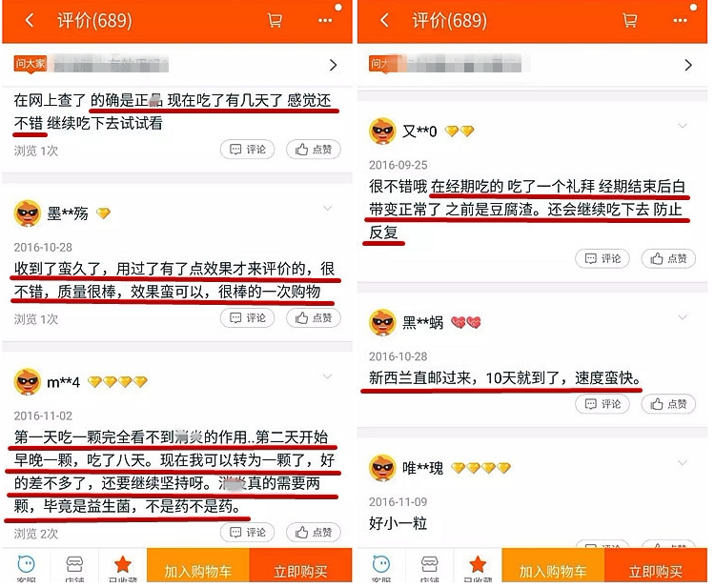Expand chevron next to 墨**殇 review
This screenshot has height=588, width=715.
[327, 209]
